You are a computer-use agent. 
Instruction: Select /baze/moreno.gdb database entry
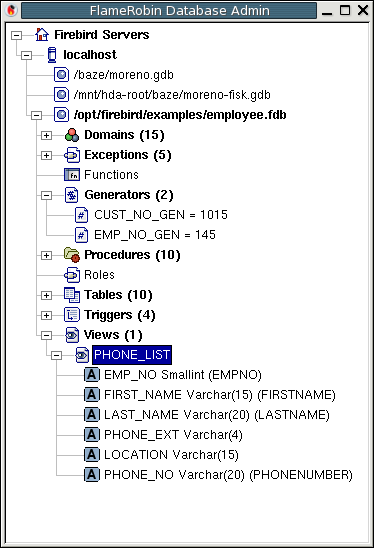[124, 75]
